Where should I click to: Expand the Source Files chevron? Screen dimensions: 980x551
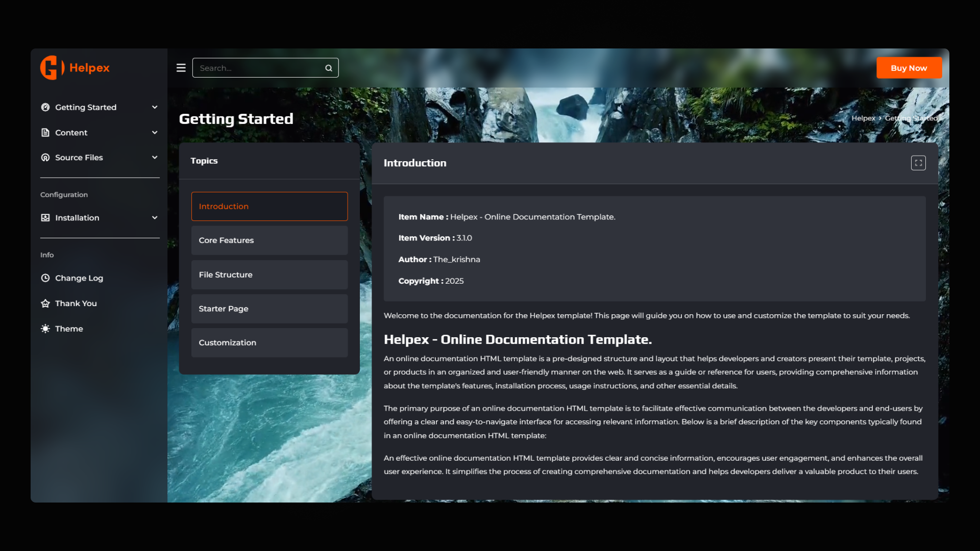[x=155, y=157]
